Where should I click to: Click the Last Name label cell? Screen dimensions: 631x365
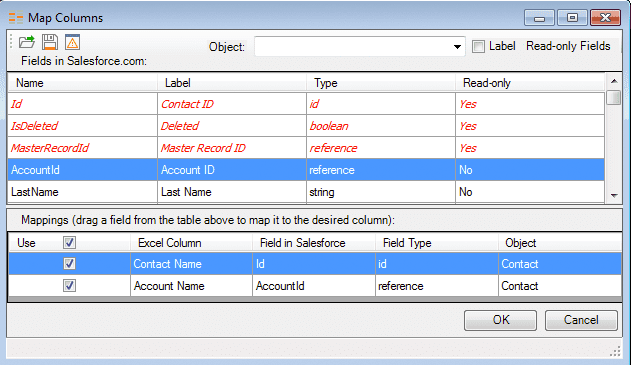coord(232,192)
